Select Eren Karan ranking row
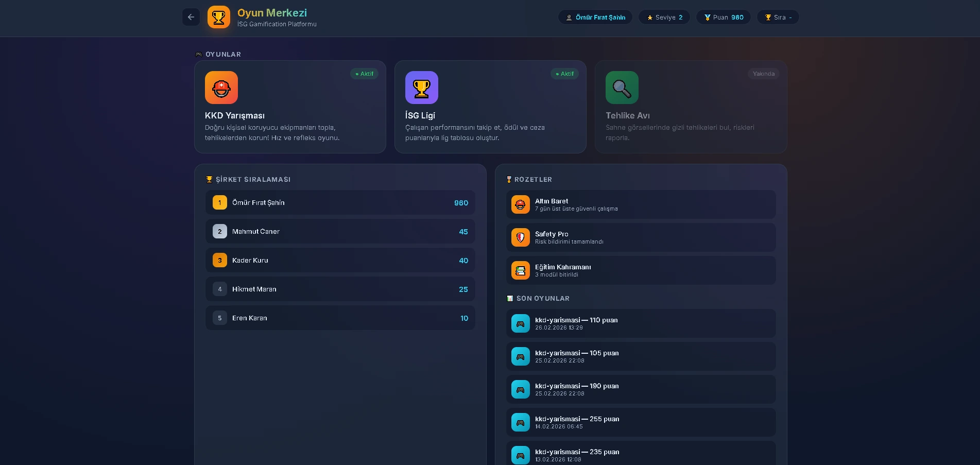The image size is (980, 465). 340,318
